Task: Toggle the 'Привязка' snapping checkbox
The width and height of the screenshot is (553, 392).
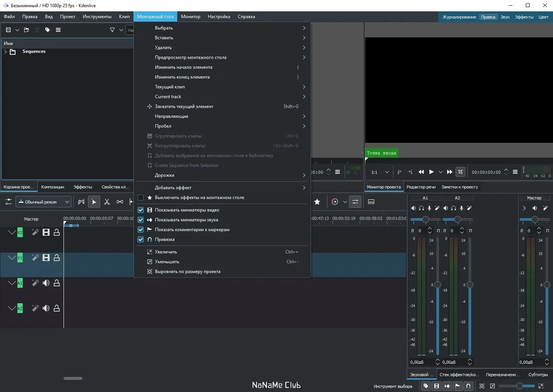Action: (141, 239)
